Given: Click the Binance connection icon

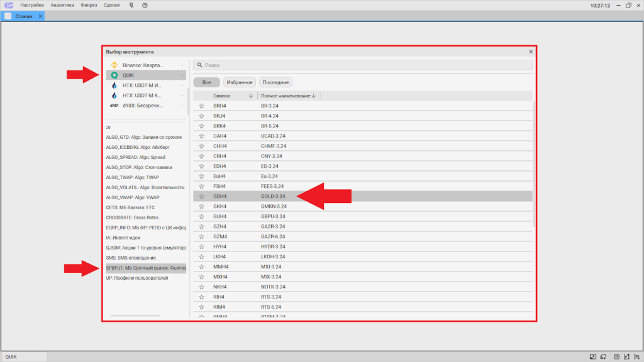Looking at the screenshot, I should [x=114, y=65].
